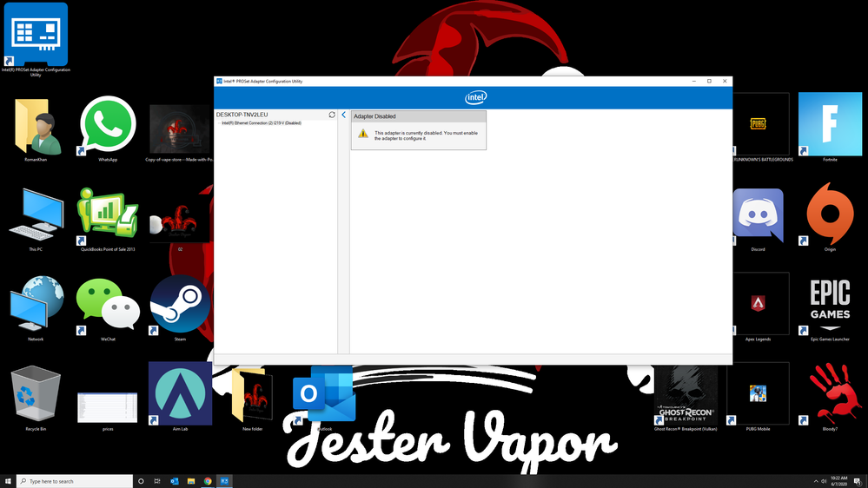868x488 pixels.
Task: Select the Apex Legends desktop shortcut
Action: [x=758, y=307]
